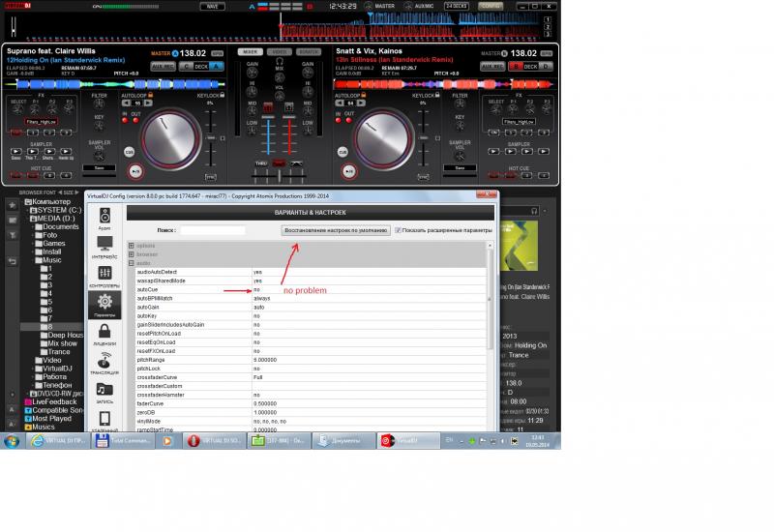Toggle right deck KEYLOCK padlock

(437, 95)
